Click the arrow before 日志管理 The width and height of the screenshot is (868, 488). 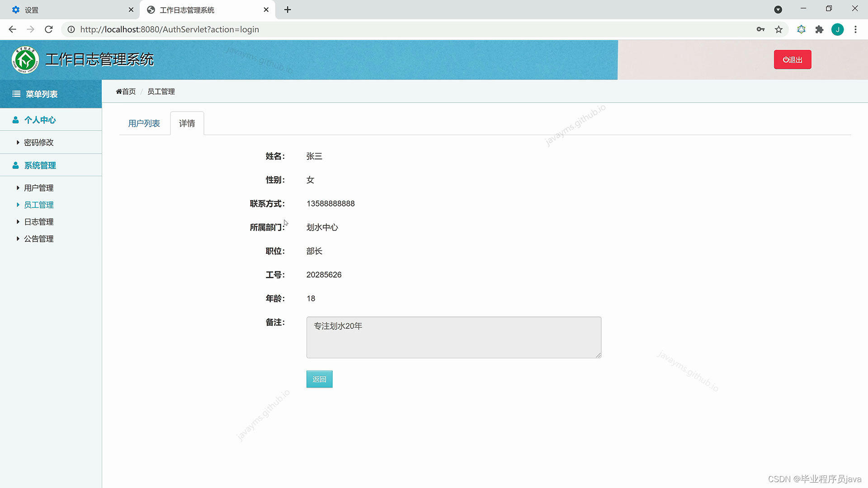18,222
